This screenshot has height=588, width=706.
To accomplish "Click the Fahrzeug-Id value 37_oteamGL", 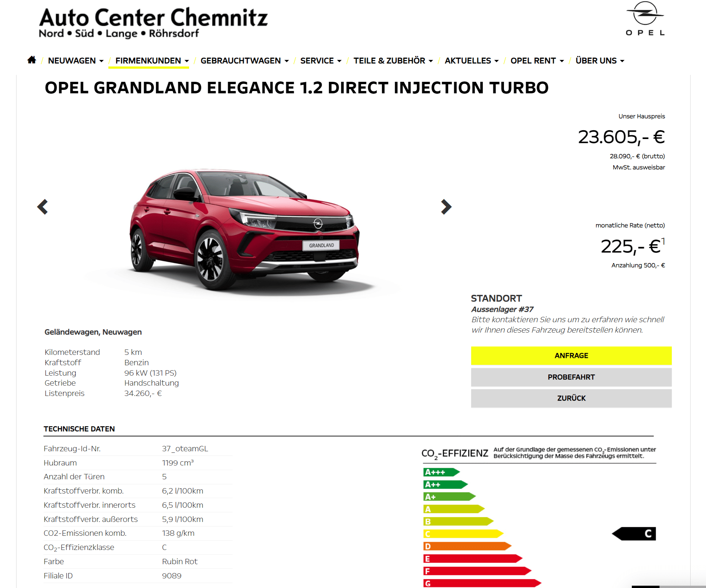I will 185,449.
